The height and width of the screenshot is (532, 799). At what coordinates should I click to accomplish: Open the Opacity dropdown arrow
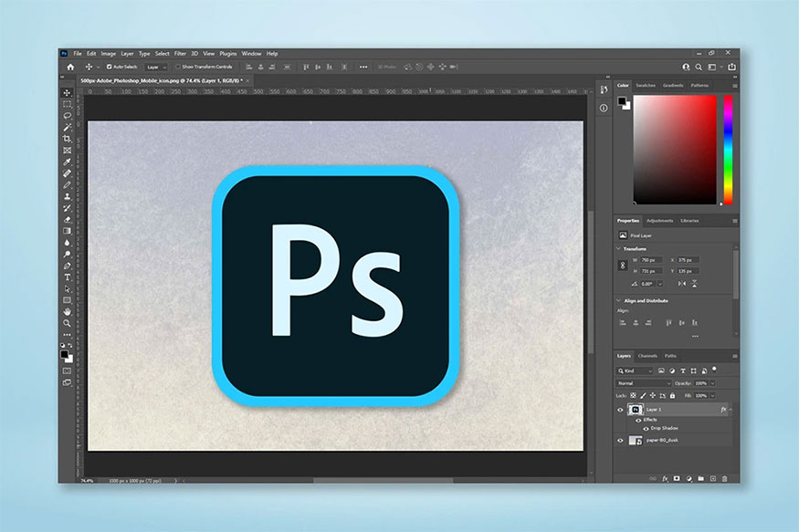pyautogui.click(x=713, y=383)
